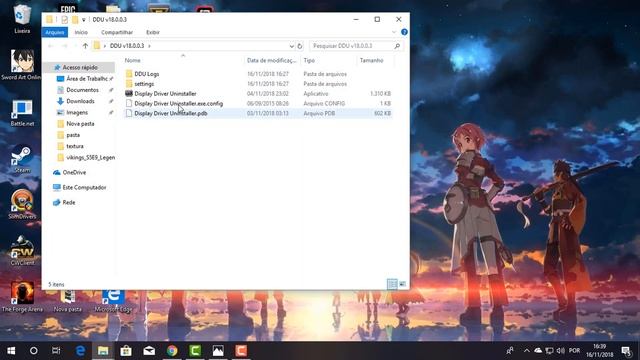
Task: Select Acesso rápido in navigation pane
Action: (80, 67)
